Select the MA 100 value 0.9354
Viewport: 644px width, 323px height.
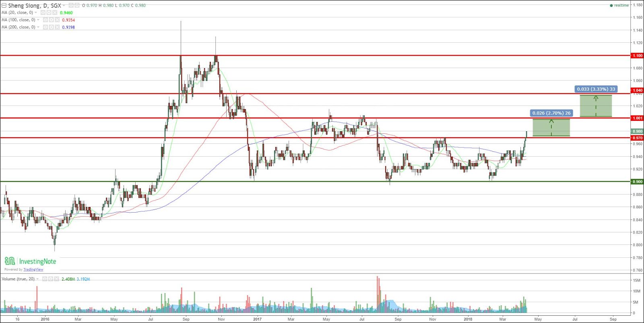point(68,20)
